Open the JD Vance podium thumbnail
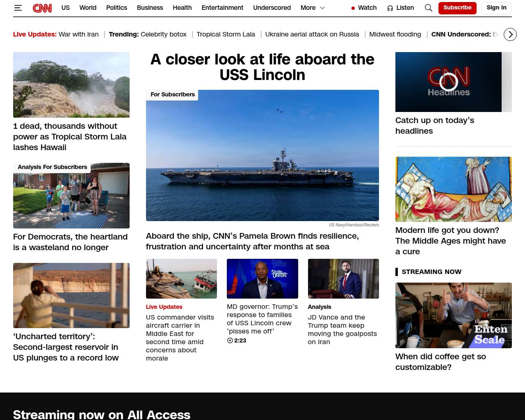 pyautogui.click(x=343, y=278)
